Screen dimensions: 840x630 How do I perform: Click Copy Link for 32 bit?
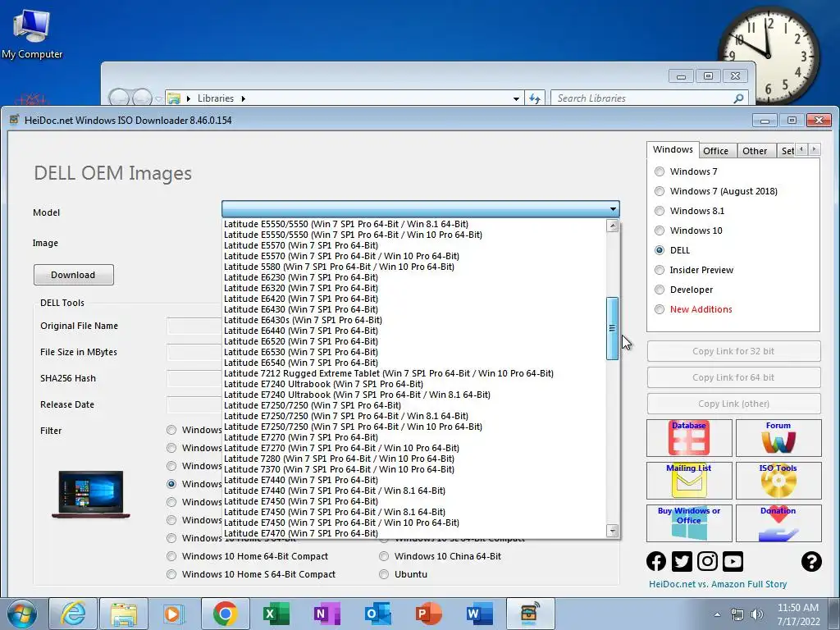733,351
